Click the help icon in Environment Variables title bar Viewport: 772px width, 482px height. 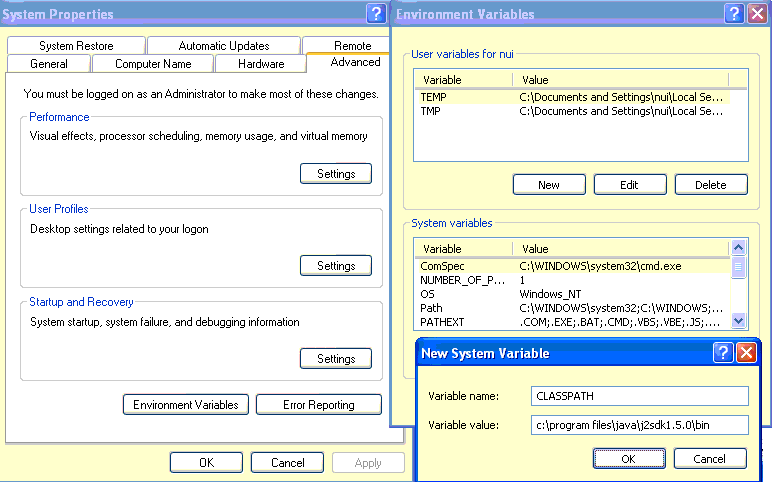734,13
